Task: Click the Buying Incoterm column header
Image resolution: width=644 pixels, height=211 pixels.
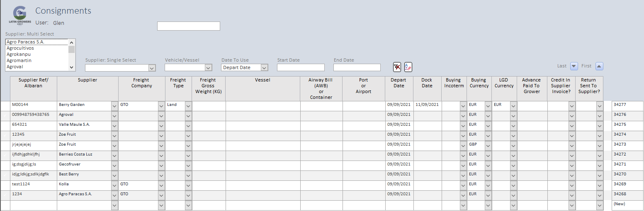Action: click(453, 89)
